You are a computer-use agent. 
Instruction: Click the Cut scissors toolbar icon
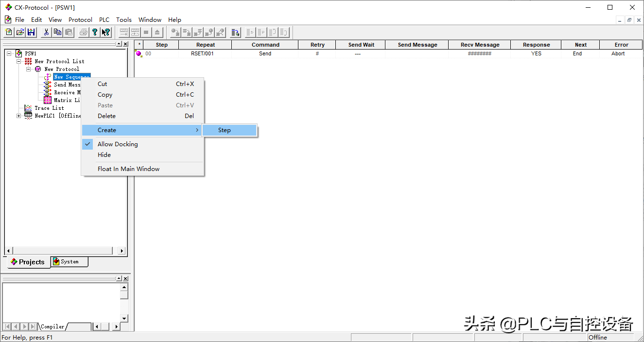[46, 33]
